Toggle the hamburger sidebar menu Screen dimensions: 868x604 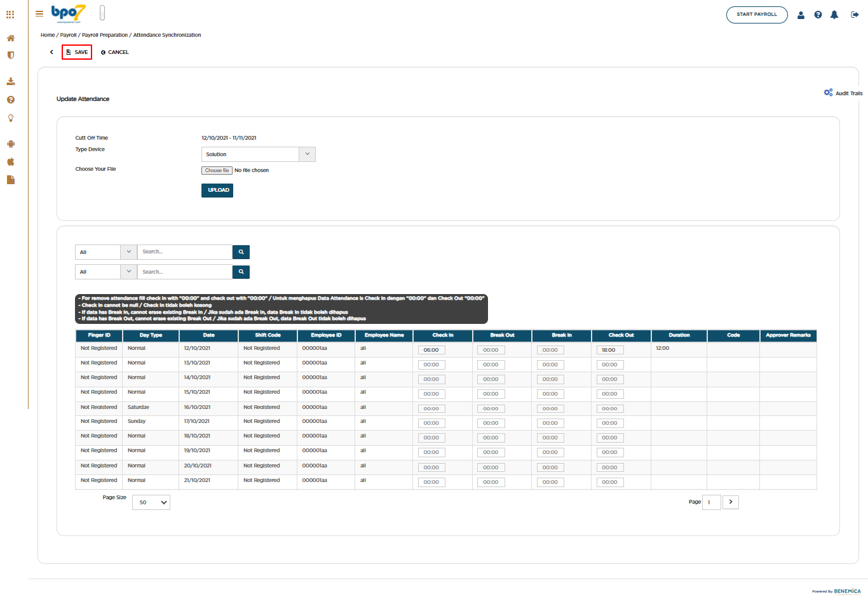39,13
